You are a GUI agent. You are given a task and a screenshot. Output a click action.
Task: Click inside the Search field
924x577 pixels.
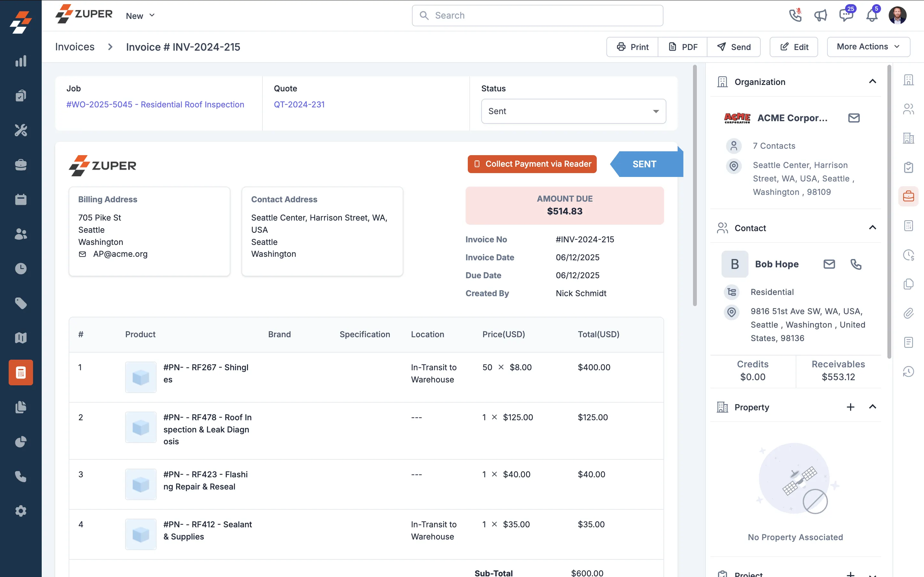536,15
